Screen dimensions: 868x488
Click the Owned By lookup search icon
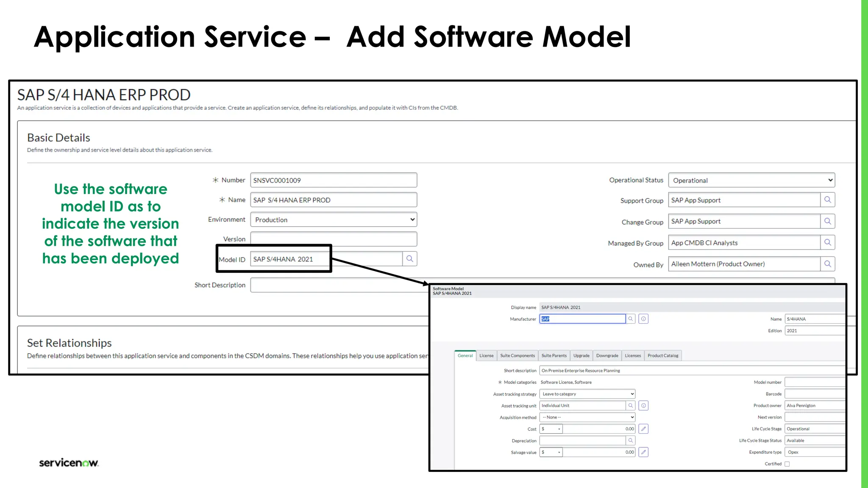tap(827, 264)
